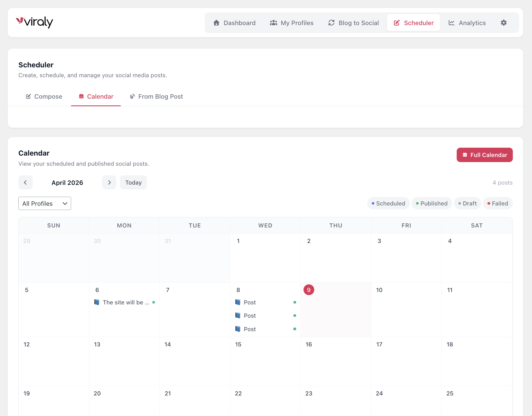Open the post titled 'The site will be' on April 6
The height and width of the screenshot is (416, 532).
click(124, 302)
